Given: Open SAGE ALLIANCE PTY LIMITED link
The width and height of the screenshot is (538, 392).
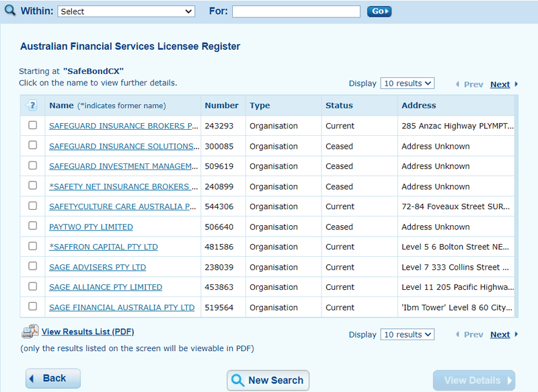Looking at the screenshot, I should point(106,287).
